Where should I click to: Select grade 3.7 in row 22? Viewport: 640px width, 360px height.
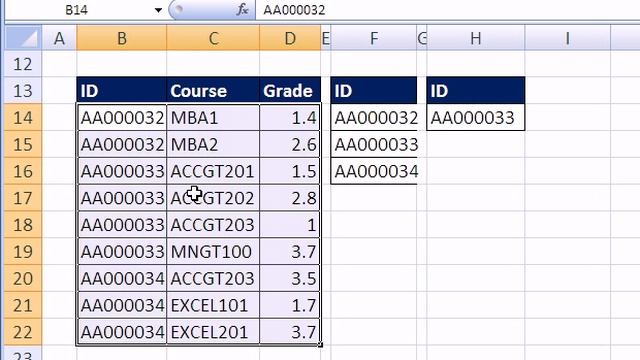[x=290, y=332]
